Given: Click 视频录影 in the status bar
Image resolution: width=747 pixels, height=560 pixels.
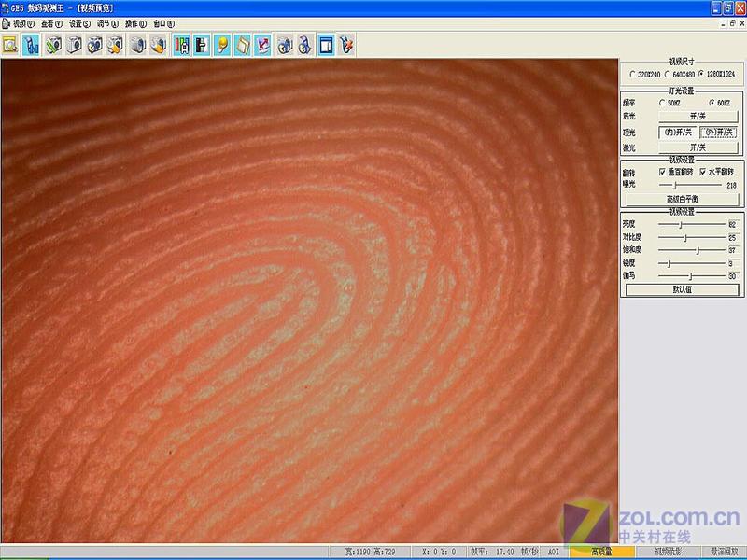Looking at the screenshot, I should (668, 552).
